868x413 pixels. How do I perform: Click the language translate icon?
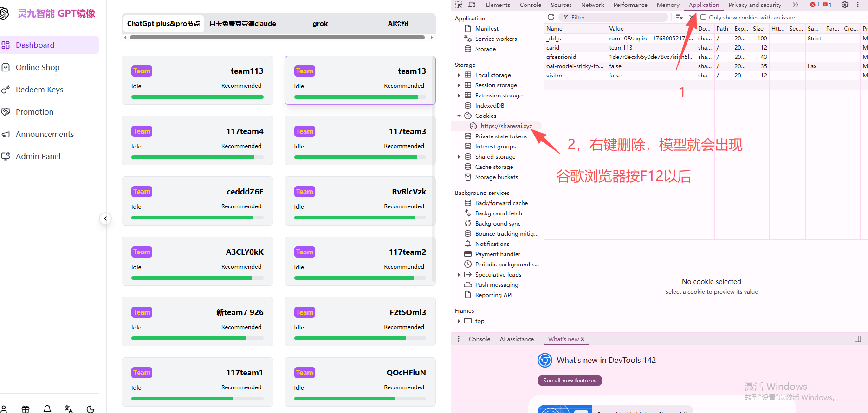point(69,409)
